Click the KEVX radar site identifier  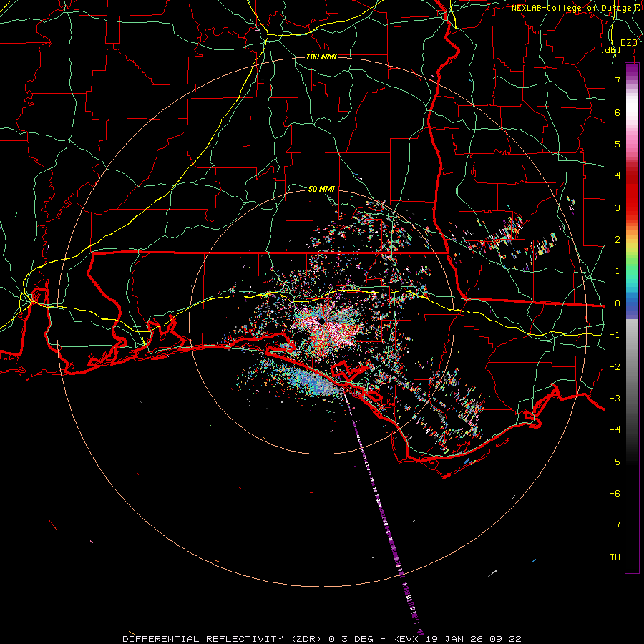pyautogui.click(x=406, y=639)
